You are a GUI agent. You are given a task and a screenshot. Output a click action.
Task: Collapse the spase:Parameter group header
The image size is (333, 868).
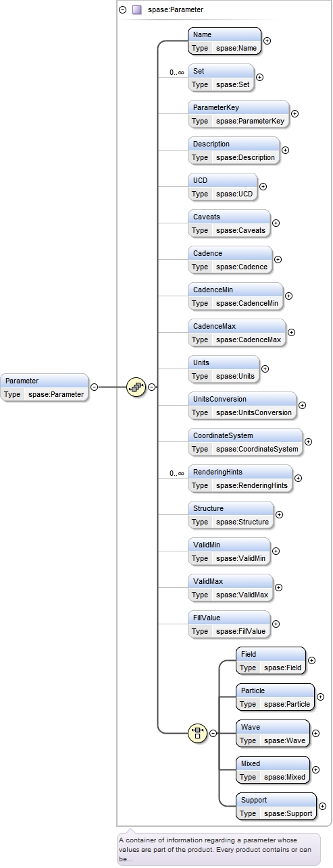[x=122, y=10]
